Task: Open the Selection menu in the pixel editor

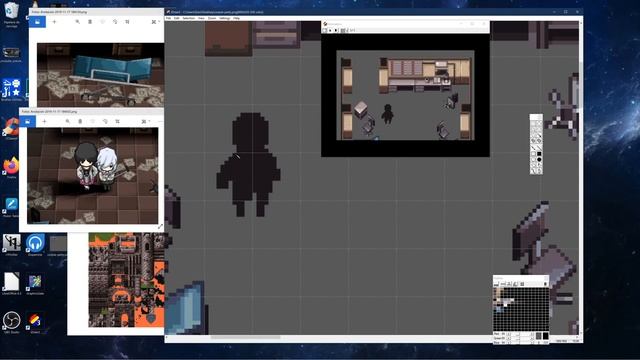Action: tap(189, 18)
